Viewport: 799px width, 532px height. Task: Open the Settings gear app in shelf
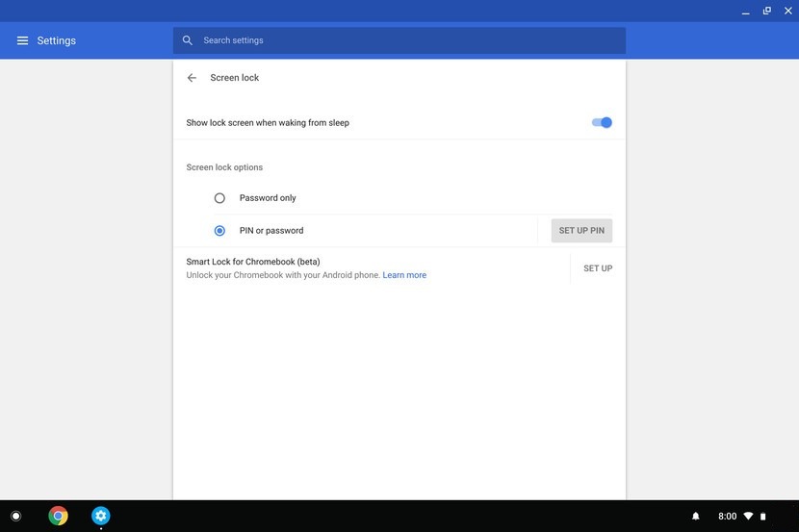click(x=100, y=516)
